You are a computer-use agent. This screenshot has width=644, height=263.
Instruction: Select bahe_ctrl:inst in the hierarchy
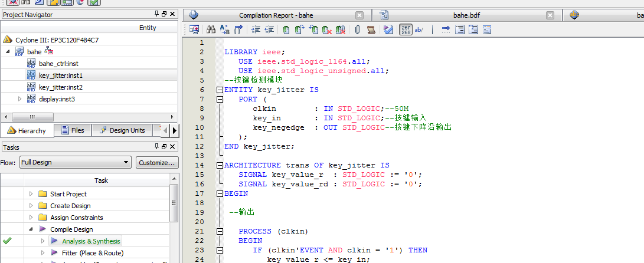58,64
